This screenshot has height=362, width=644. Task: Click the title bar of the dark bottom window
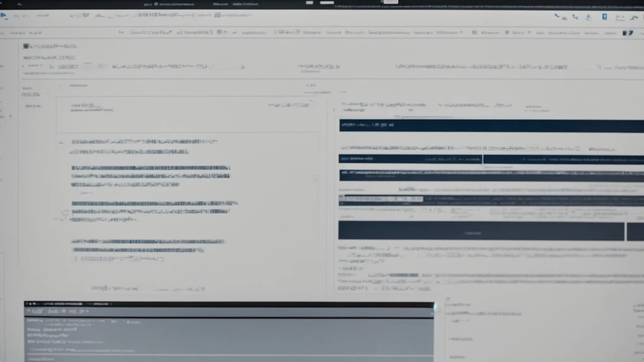[229, 304]
